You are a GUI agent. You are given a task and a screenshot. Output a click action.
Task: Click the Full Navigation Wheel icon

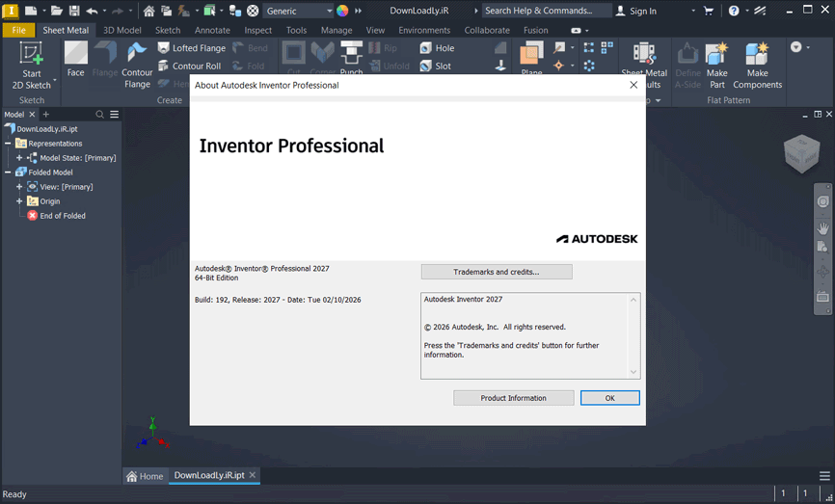[822, 201]
